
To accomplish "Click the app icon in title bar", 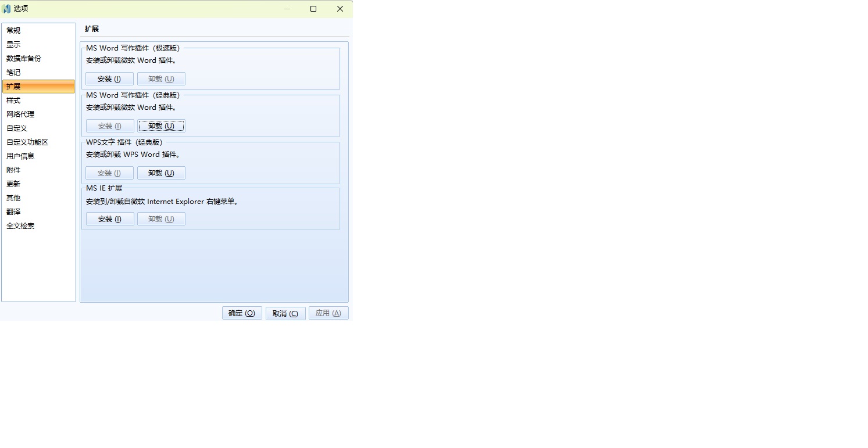I will [6, 9].
